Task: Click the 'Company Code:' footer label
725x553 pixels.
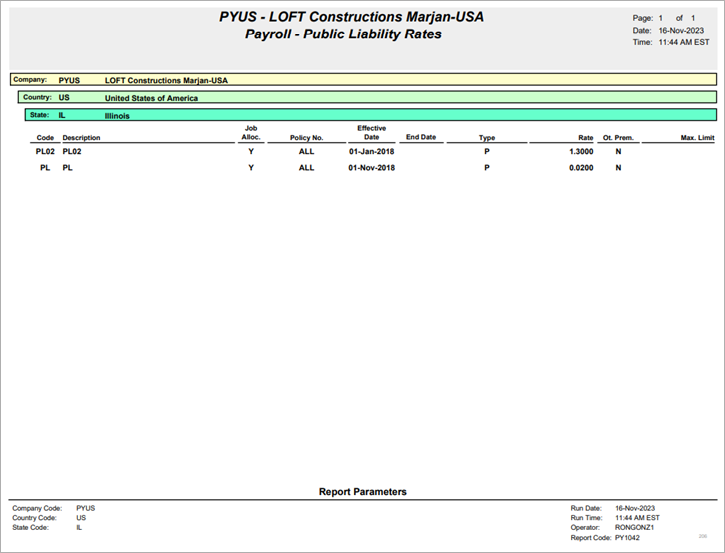Action: 37,508
